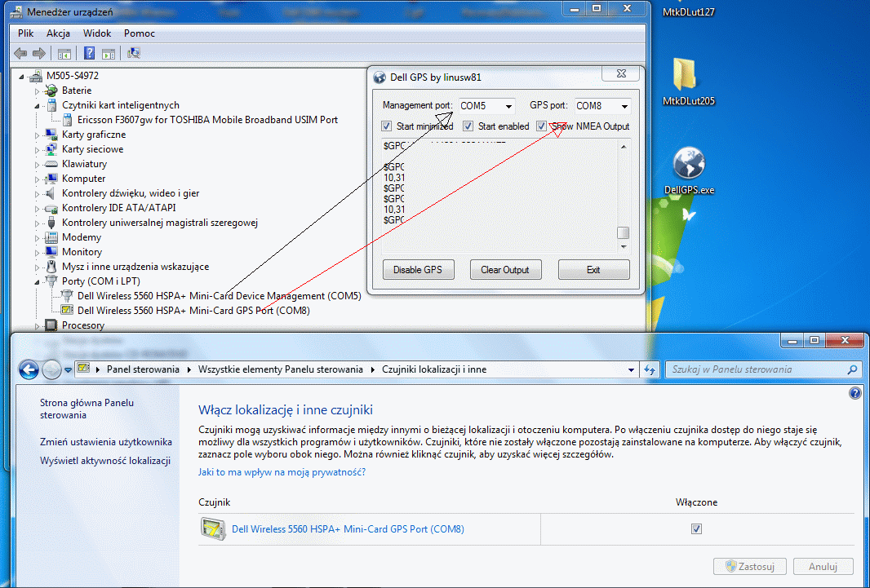Open the Pomoc menu
Screen dimensions: 870x588
pos(140,33)
